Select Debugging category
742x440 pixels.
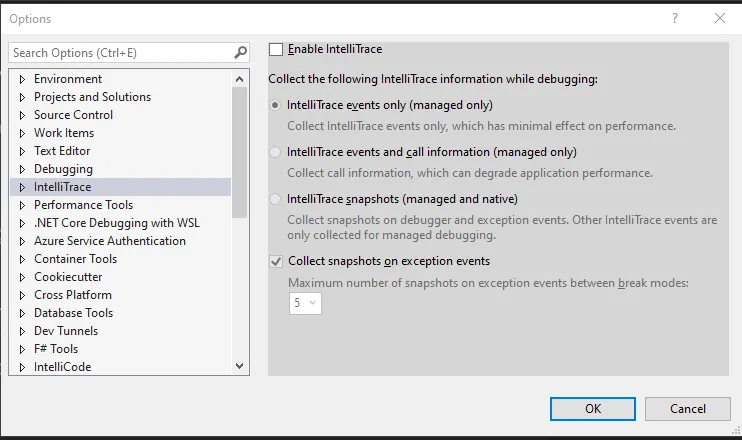coord(63,169)
